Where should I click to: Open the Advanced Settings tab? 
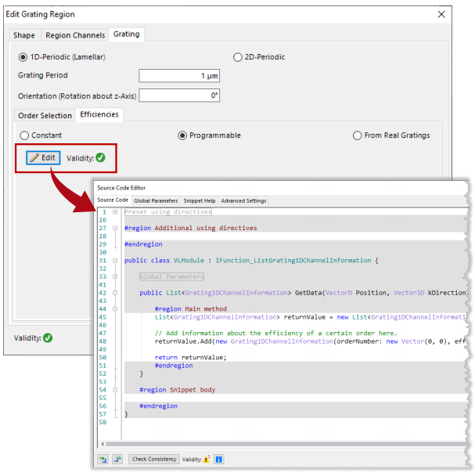243,200
